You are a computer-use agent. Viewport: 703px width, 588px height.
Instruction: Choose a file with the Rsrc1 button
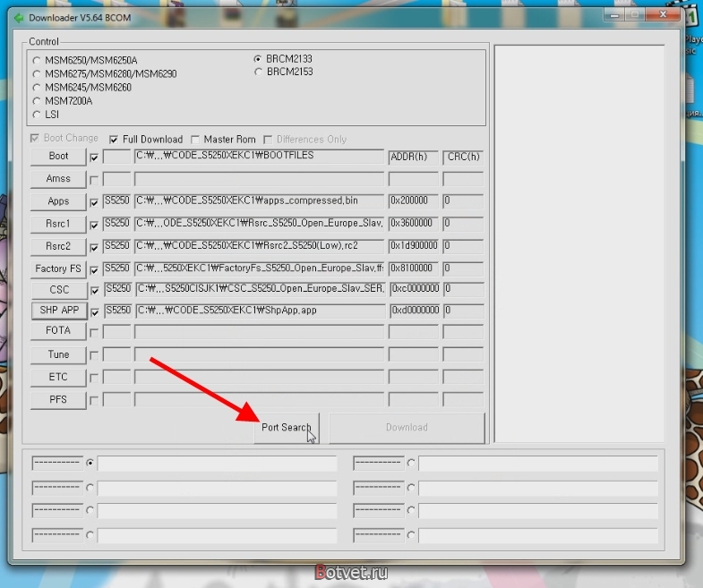click(x=58, y=224)
